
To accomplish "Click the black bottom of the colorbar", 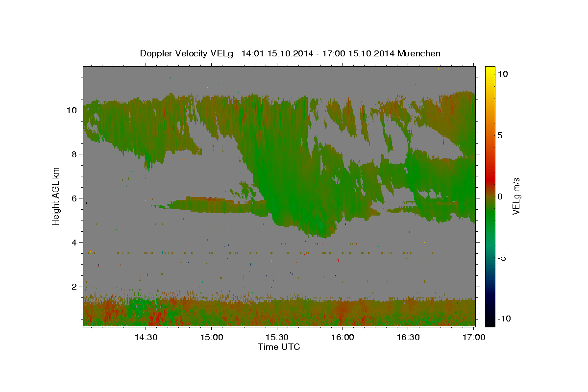I will (x=490, y=321).
